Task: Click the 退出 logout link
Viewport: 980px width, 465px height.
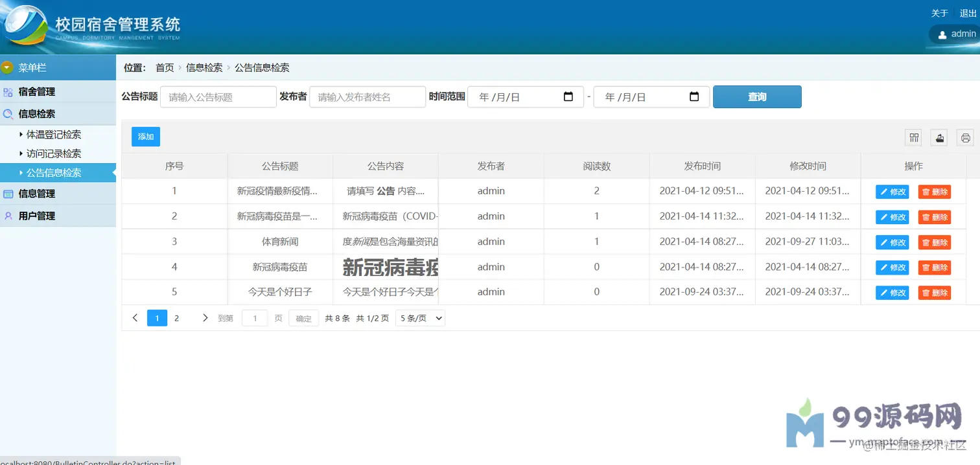Action: (968, 13)
